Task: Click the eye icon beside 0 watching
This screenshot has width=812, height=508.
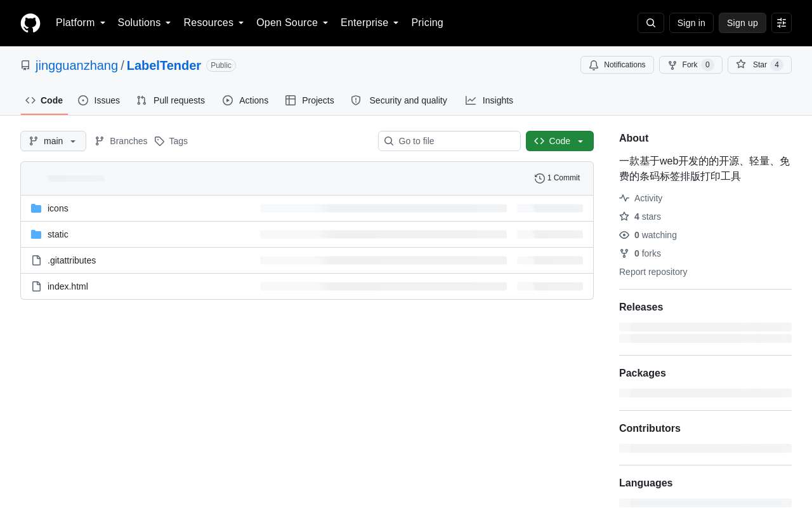Action: tap(624, 235)
